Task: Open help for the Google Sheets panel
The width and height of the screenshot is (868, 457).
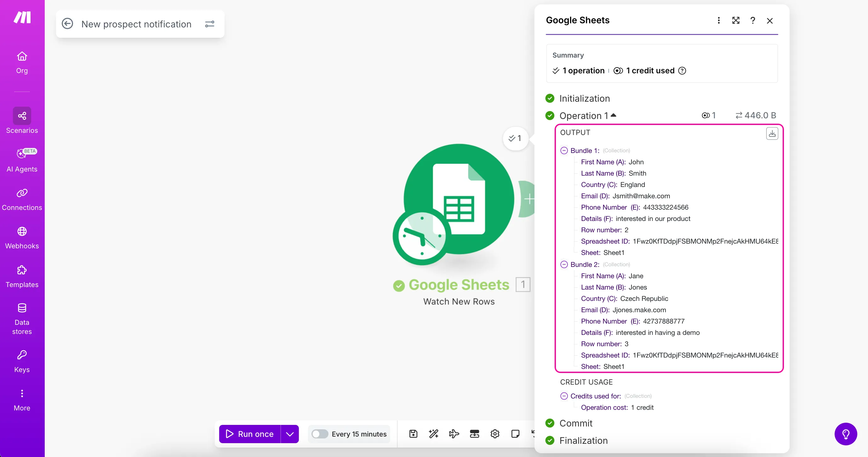Action: click(x=752, y=20)
